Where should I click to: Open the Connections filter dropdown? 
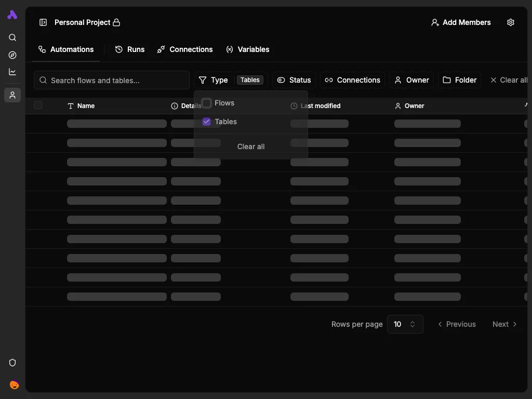(x=353, y=80)
